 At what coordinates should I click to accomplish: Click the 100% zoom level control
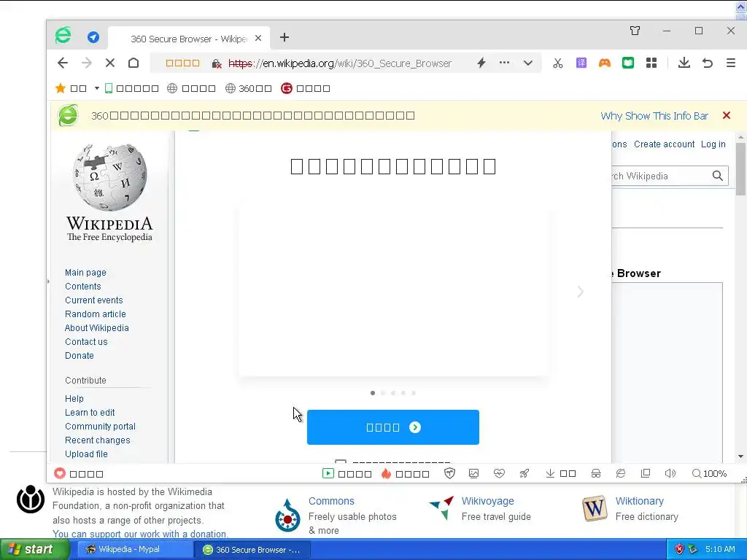click(709, 473)
